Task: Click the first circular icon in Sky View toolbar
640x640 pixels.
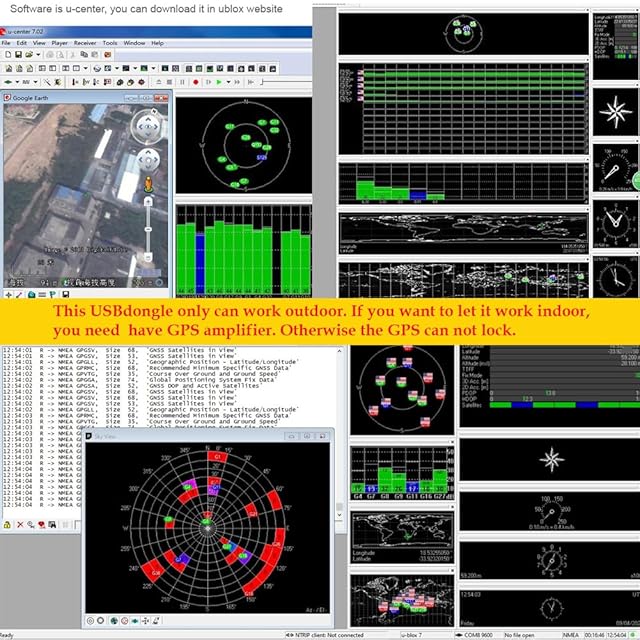Action: 91,620
